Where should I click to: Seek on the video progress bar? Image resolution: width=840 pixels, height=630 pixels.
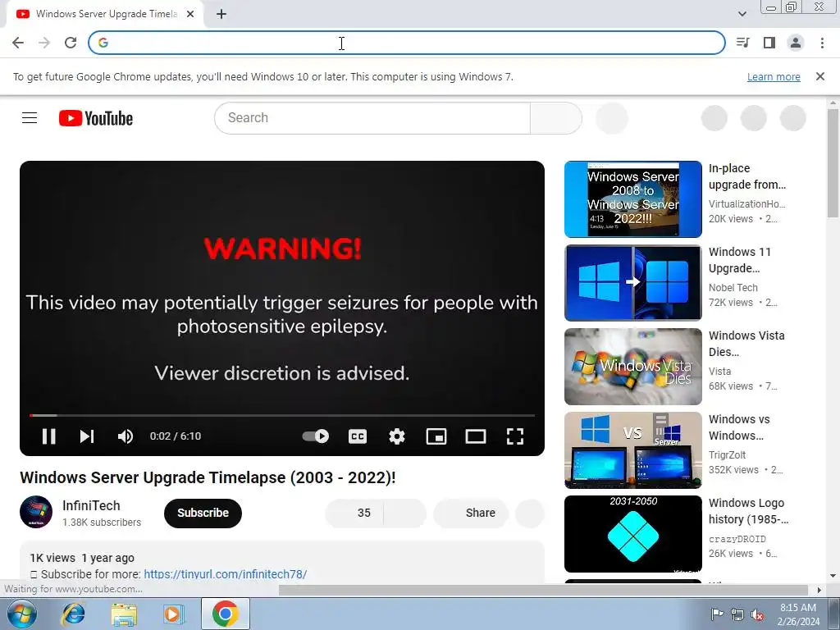(282, 415)
